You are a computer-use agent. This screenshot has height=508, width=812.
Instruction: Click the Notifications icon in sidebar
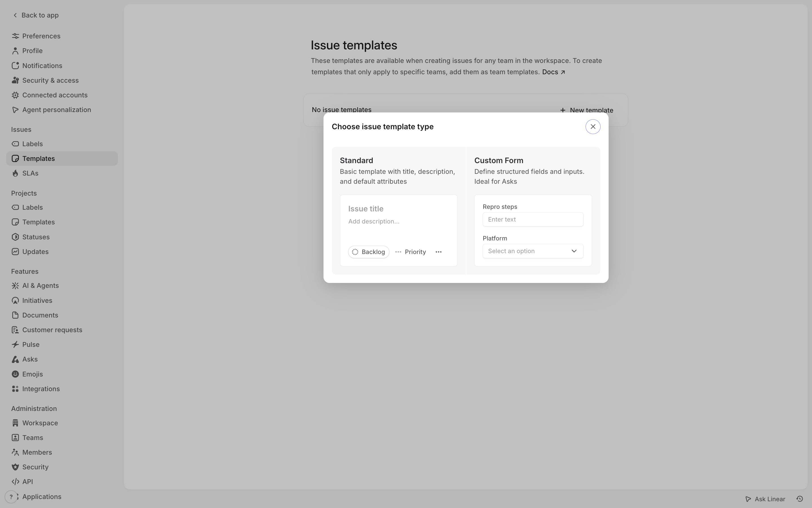15,65
